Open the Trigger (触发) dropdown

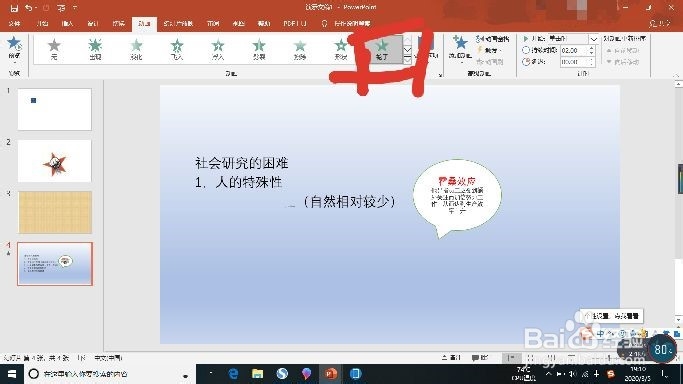coord(490,50)
